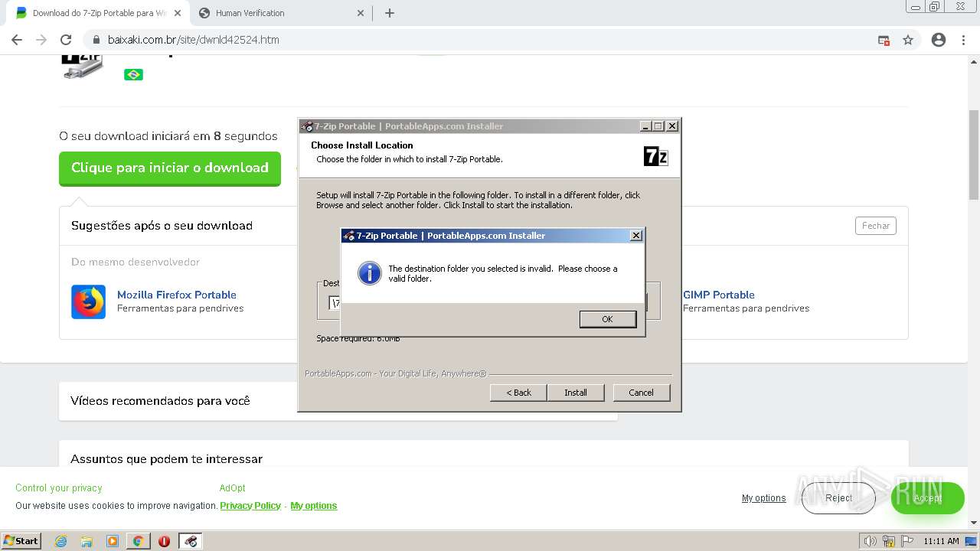Click the 'Choose Install Location' installer heading
The width and height of the screenshot is (980, 551).
pyautogui.click(x=362, y=145)
